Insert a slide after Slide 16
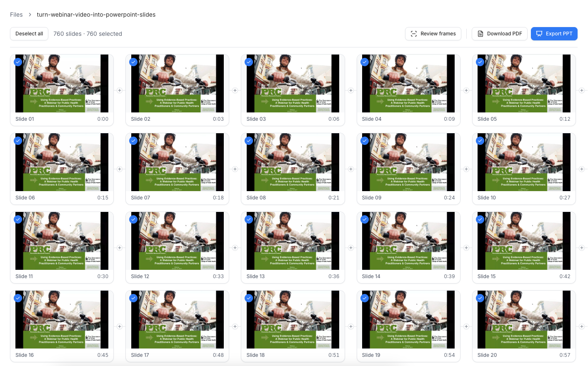 pos(120,326)
